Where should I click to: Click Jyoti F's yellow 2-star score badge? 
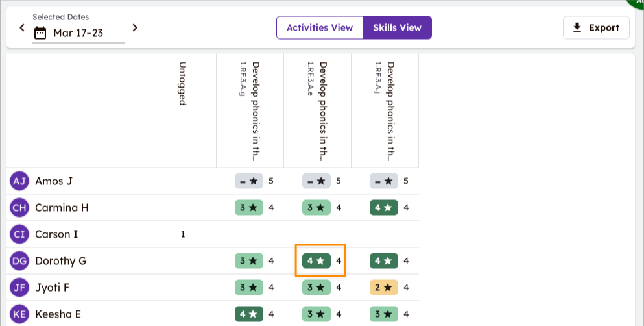pyautogui.click(x=384, y=288)
